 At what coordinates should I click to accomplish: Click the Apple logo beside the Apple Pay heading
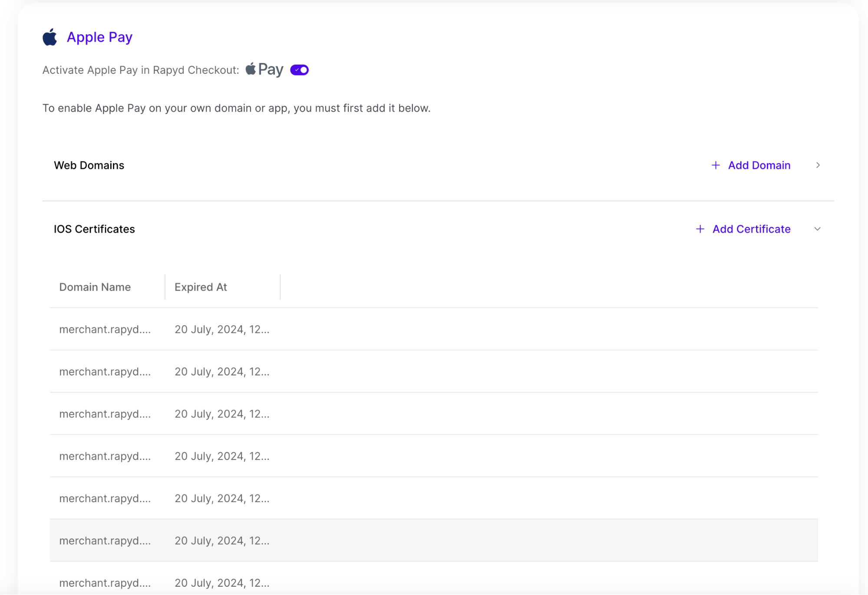click(x=50, y=37)
